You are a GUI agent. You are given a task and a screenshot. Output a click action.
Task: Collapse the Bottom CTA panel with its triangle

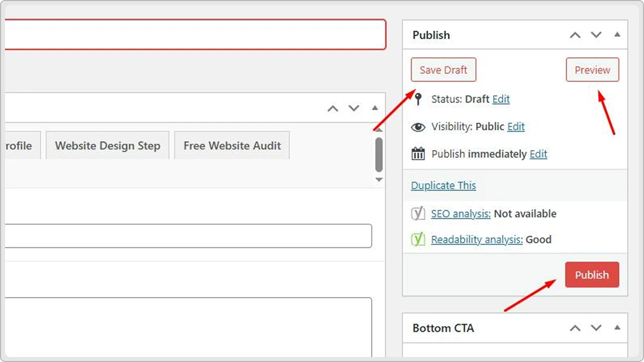(617, 328)
